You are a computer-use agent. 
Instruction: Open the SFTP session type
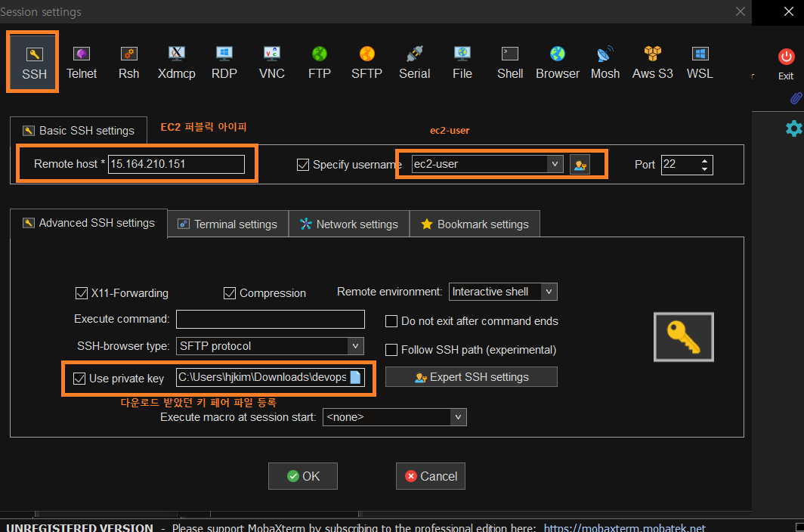pyautogui.click(x=366, y=63)
